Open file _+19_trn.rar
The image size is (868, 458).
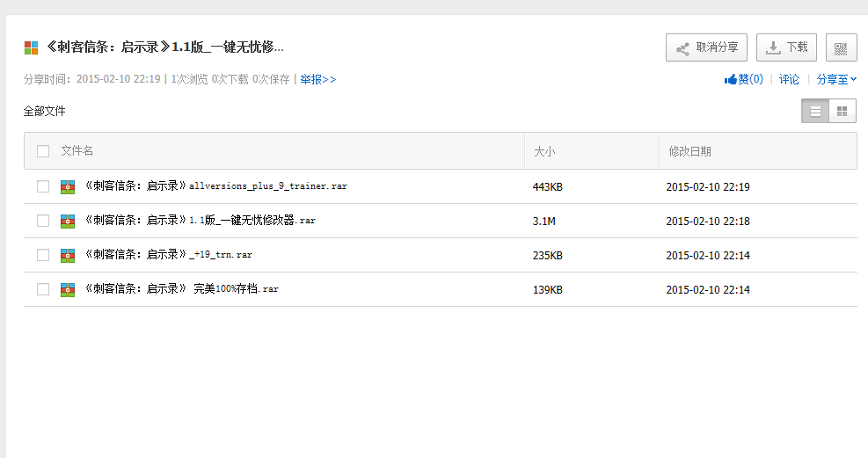coord(168,254)
